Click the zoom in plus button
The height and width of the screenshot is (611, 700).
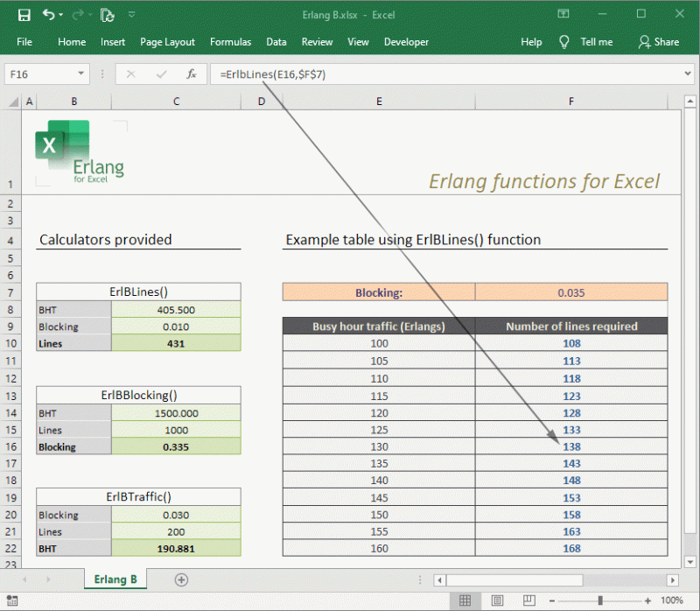[x=647, y=600]
